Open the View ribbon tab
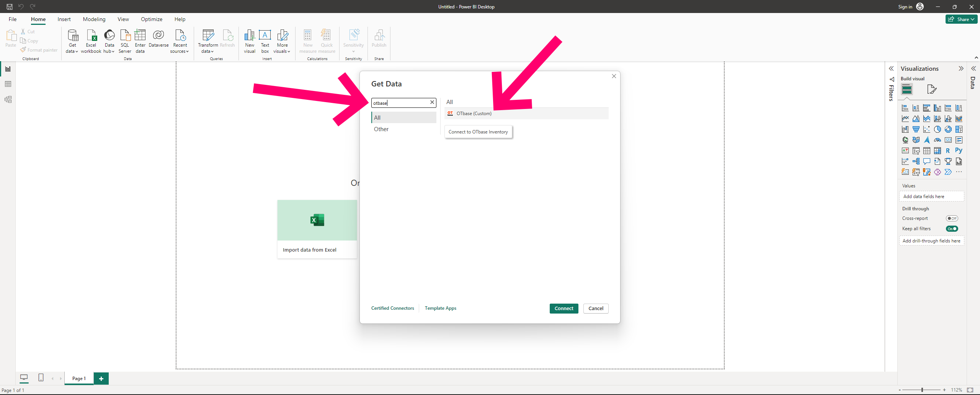The width and height of the screenshot is (980, 395). (x=123, y=19)
